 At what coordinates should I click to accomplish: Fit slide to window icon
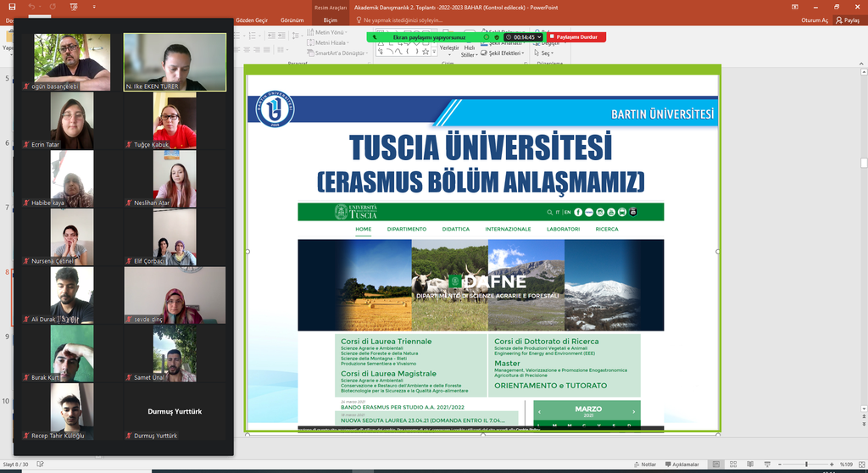click(x=861, y=465)
